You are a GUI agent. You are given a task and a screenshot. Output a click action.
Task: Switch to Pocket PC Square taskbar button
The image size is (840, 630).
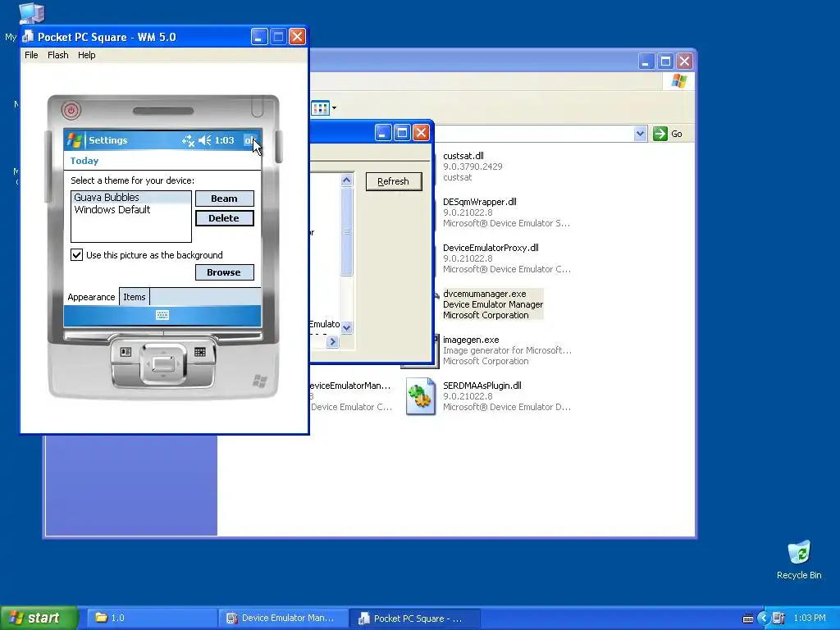[414, 619]
